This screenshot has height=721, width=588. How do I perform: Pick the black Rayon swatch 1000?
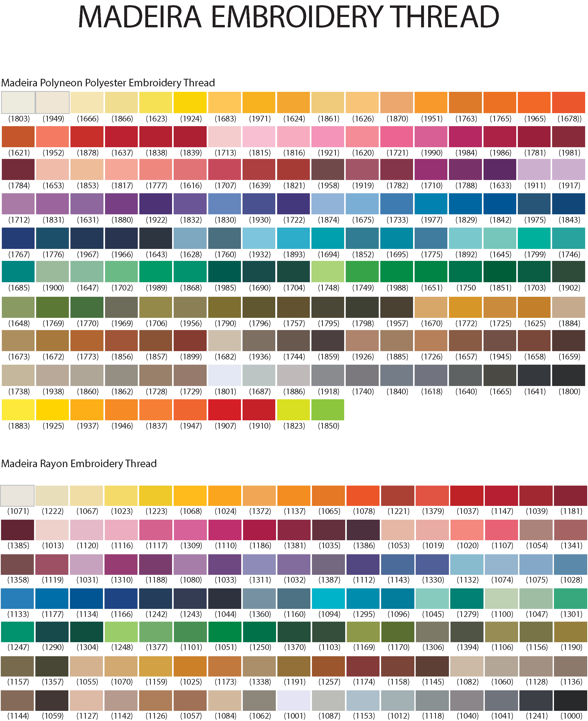570,700
